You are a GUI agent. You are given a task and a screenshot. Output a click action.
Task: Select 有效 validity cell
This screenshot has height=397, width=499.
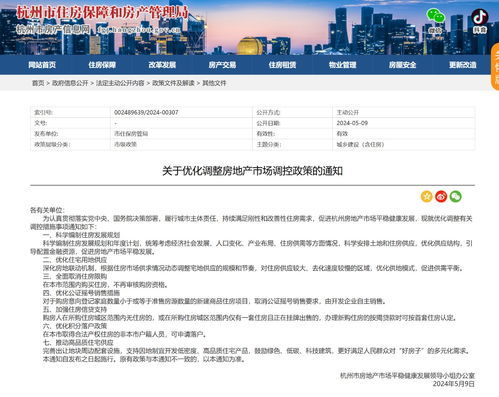[x=342, y=134]
